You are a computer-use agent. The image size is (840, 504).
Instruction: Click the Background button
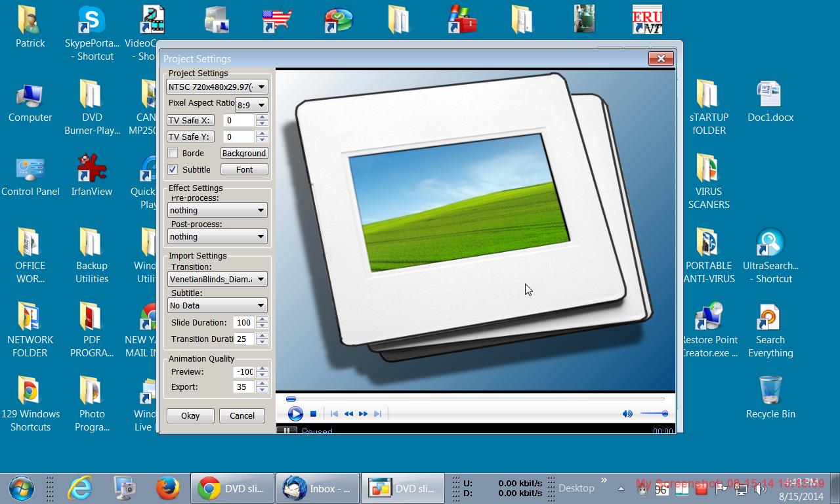(x=244, y=153)
